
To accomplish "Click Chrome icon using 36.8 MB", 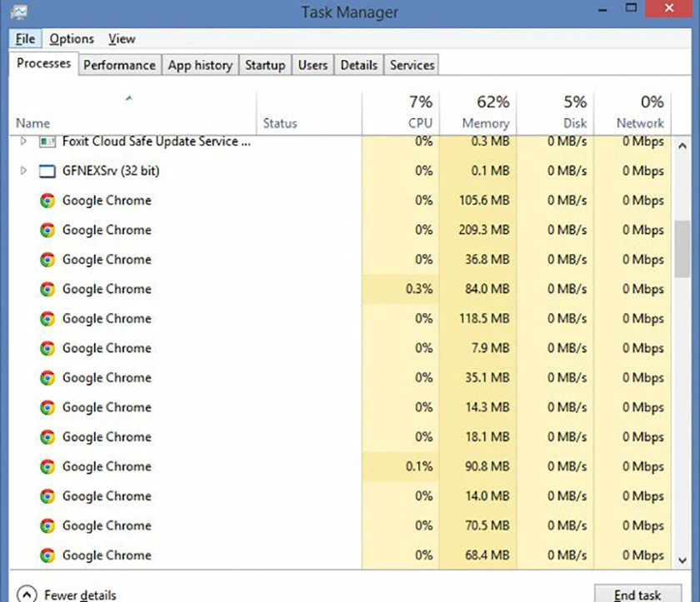I will 47,260.
